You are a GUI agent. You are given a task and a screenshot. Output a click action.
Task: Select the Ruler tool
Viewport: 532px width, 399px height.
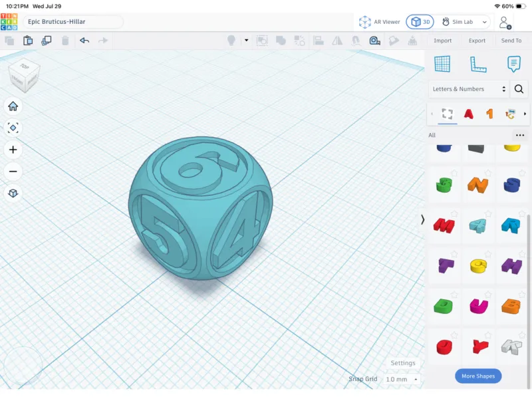click(x=478, y=64)
